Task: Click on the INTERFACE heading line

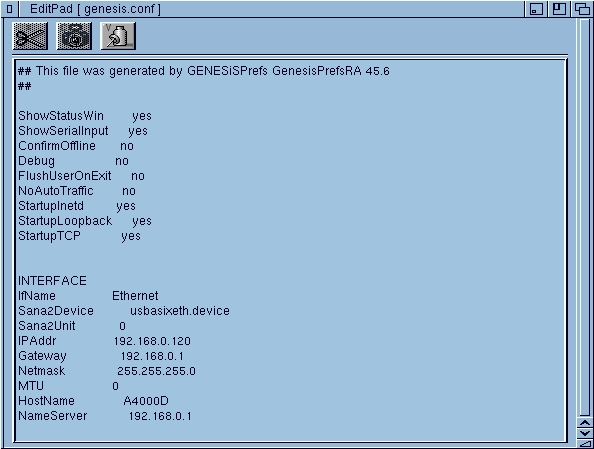Action: (x=52, y=281)
